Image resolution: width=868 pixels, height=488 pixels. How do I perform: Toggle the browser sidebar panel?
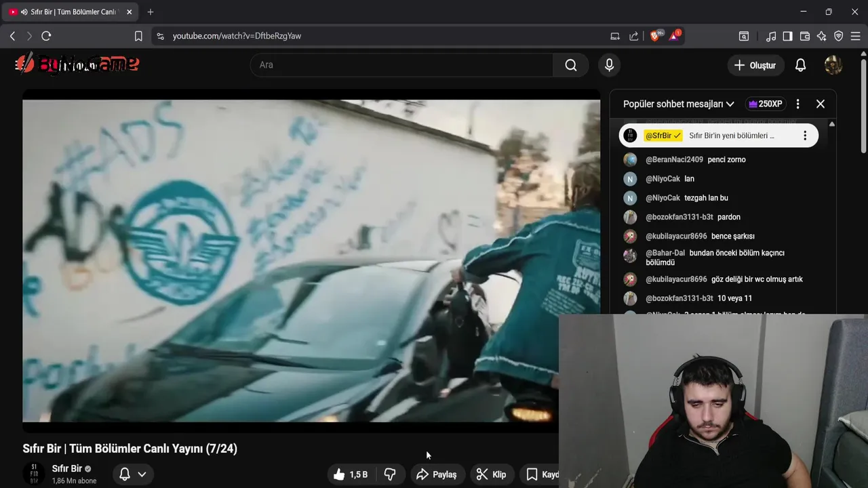(x=787, y=36)
